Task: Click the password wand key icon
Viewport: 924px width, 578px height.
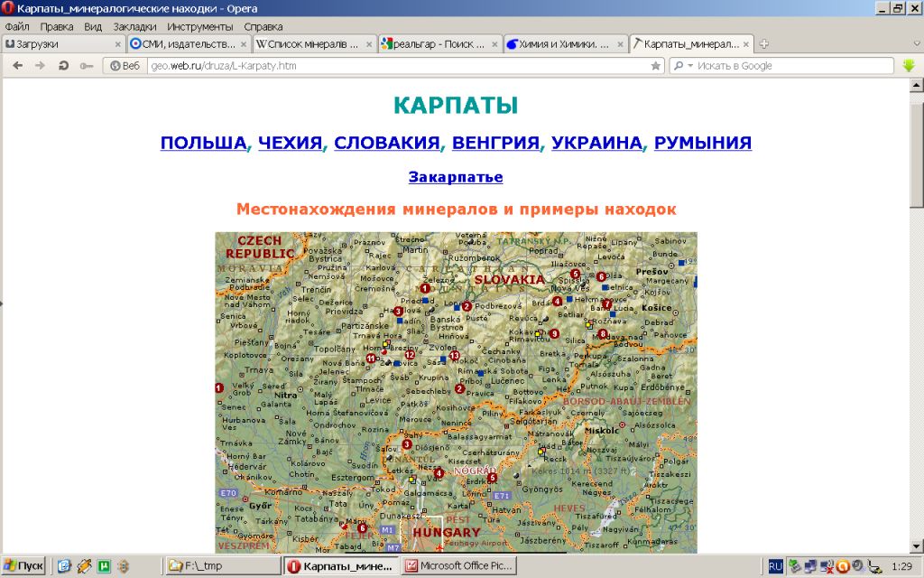Action: coord(87,66)
